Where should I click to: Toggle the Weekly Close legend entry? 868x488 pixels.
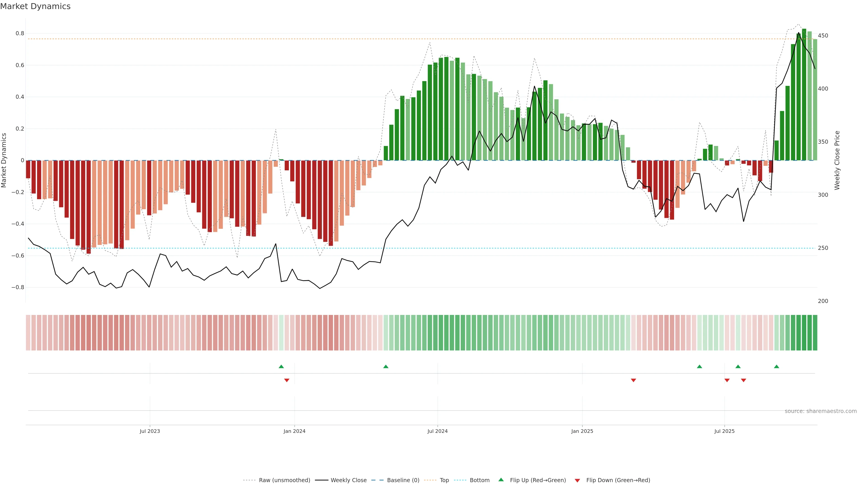[x=348, y=480]
